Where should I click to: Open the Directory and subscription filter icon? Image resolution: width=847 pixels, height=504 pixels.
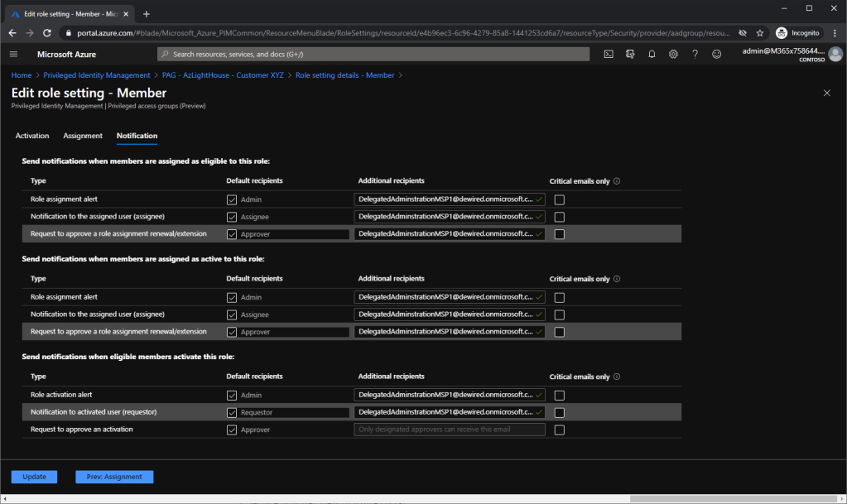pos(630,54)
